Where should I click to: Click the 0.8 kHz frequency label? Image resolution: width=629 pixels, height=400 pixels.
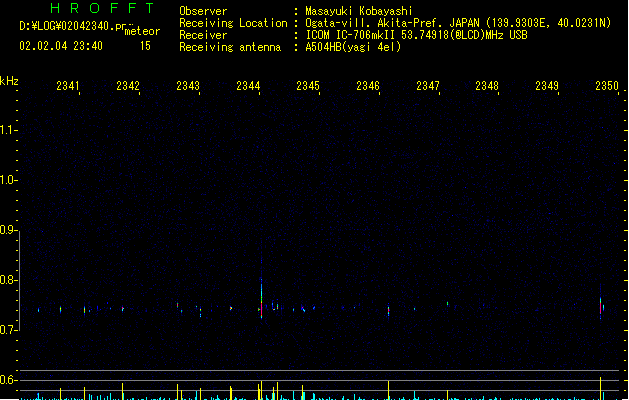click(8, 280)
